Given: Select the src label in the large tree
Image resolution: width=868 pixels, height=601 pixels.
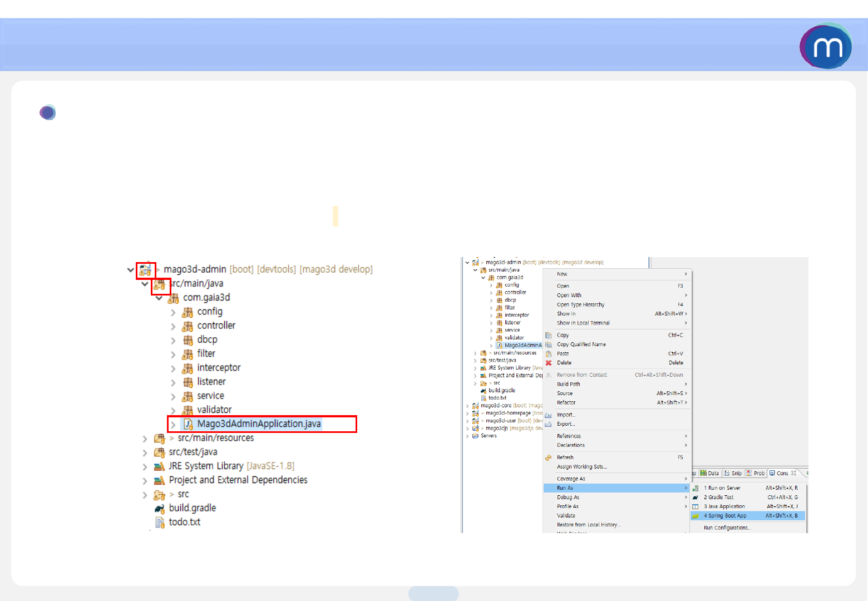Looking at the screenshot, I should [184, 494].
